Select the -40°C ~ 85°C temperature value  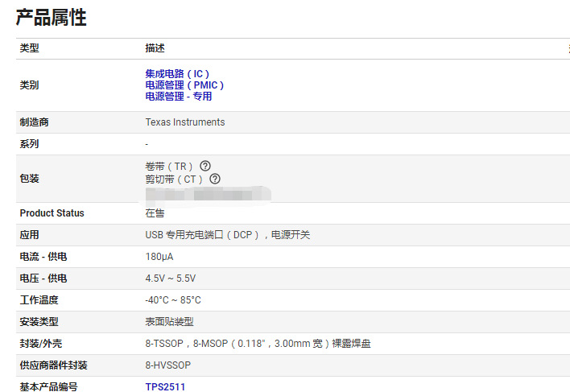point(173,300)
